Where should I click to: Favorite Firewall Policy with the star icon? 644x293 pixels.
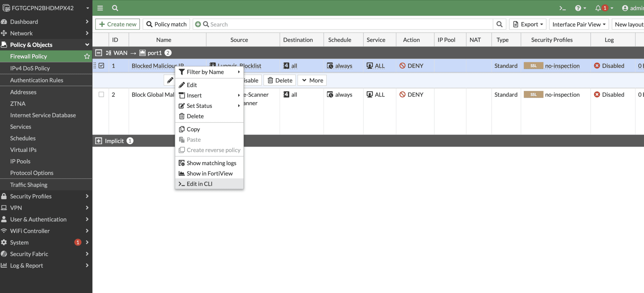point(87,57)
